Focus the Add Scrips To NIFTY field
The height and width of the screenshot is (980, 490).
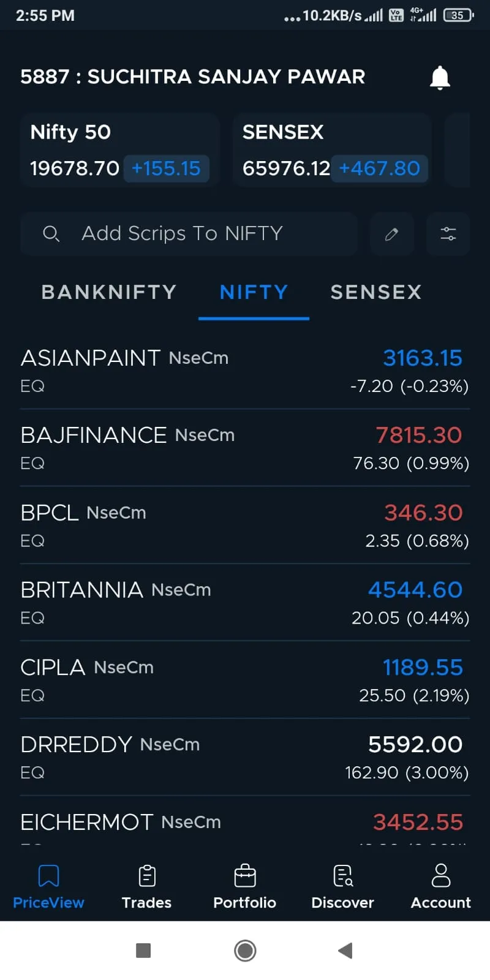(x=189, y=233)
